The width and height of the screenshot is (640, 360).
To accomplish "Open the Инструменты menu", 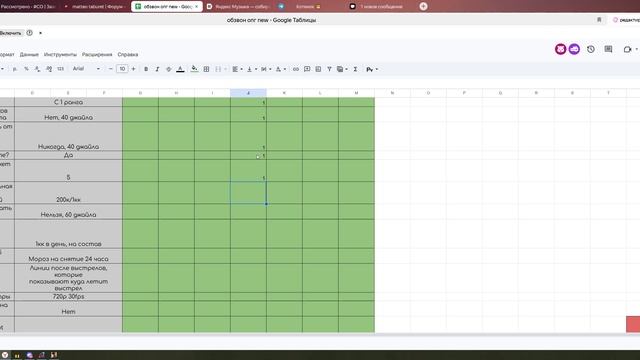I will tap(60, 54).
